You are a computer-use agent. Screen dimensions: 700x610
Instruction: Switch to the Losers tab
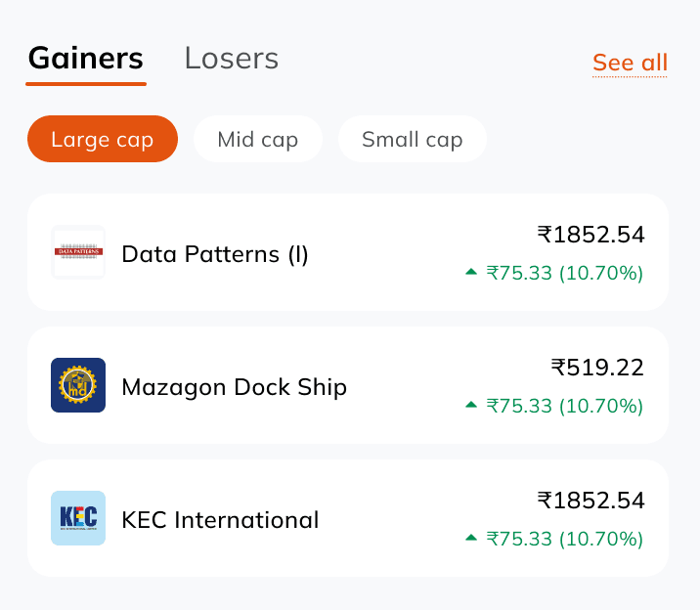[232, 59]
